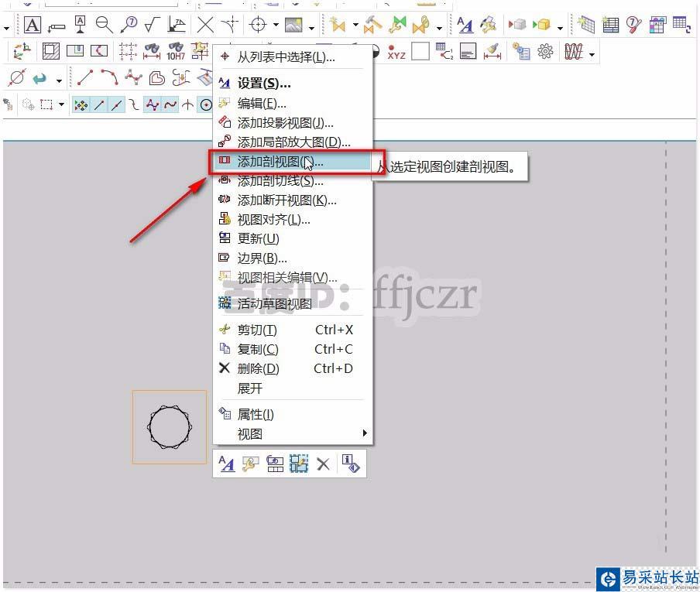Click the Intersection Symbol X tool
This screenshot has height=592, width=700.
205,25
